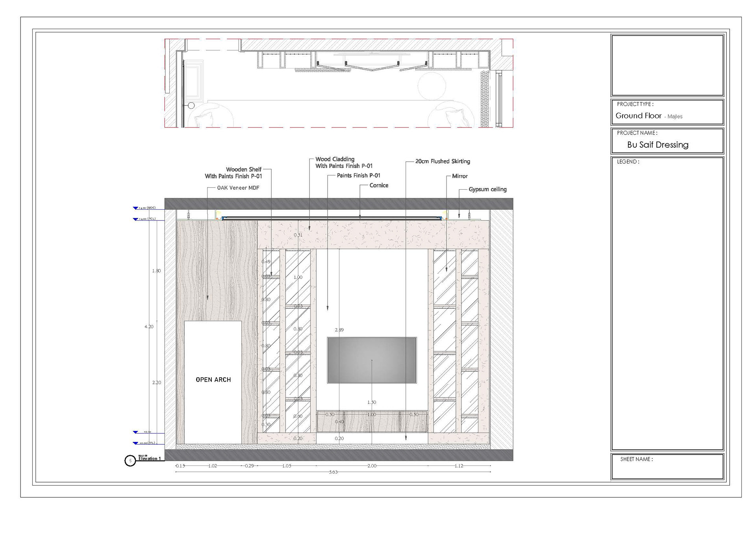This screenshot has height=534, width=756.
Task: Click the 4.20 overall height dimension
Action: [x=149, y=327]
